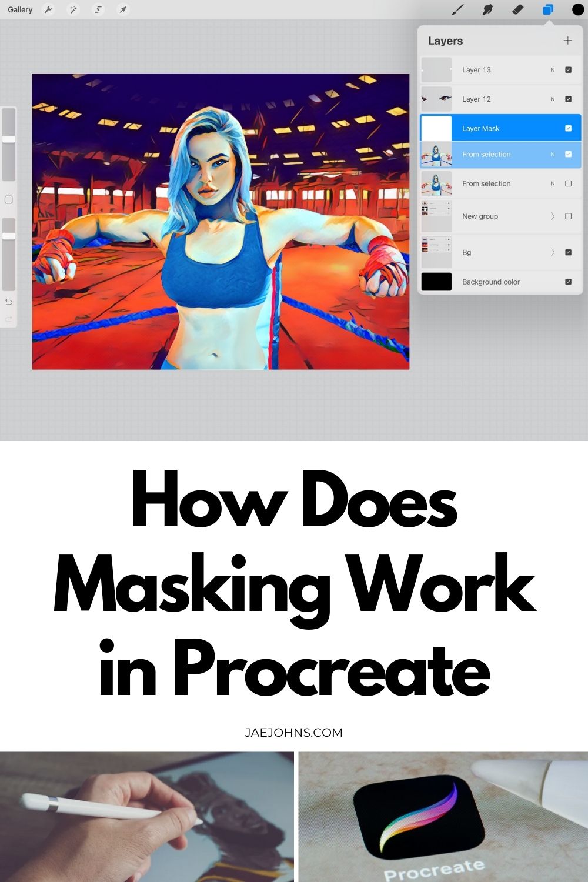Select the Bg group row

(501, 252)
